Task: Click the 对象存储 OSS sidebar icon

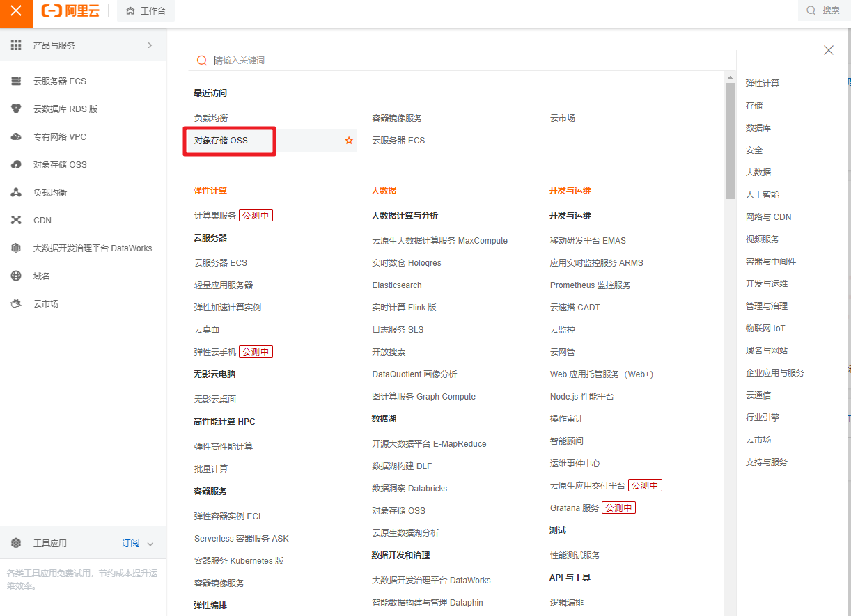Action: 16,164
